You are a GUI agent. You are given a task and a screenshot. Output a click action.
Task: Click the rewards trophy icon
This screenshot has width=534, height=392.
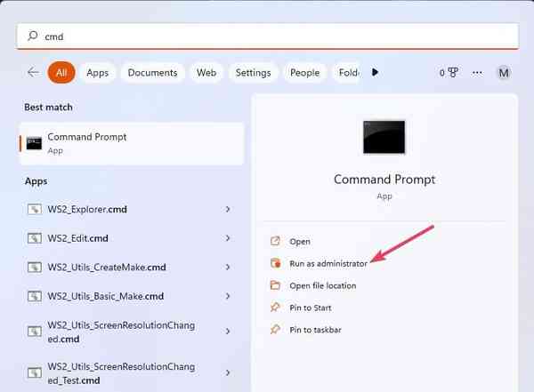pos(451,73)
